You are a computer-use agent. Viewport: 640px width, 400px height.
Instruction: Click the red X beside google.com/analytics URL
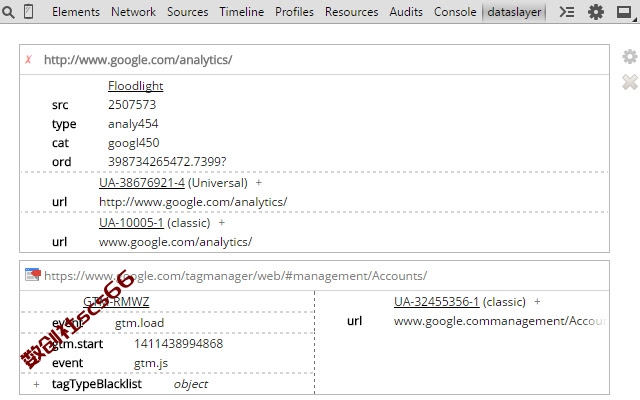(28, 60)
